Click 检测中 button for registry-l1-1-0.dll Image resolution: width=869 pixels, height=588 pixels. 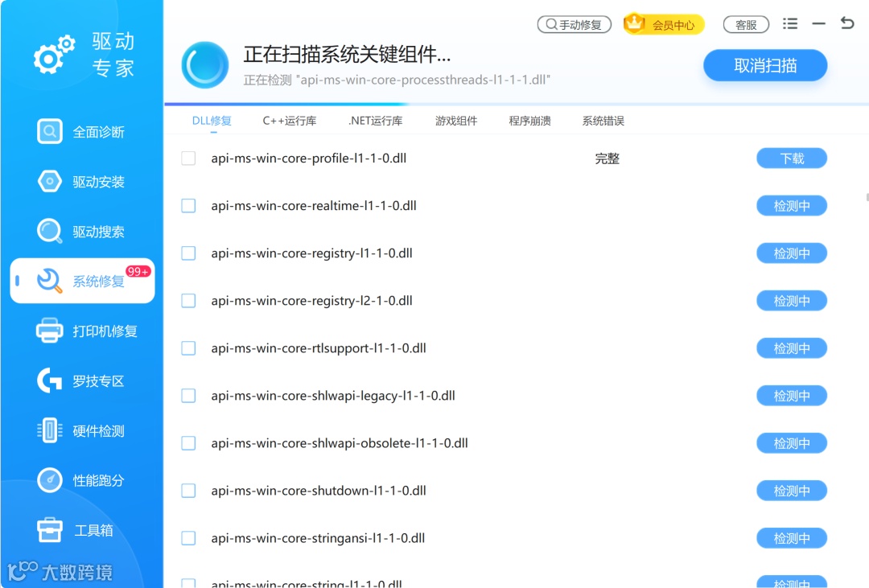(x=792, y=253)
